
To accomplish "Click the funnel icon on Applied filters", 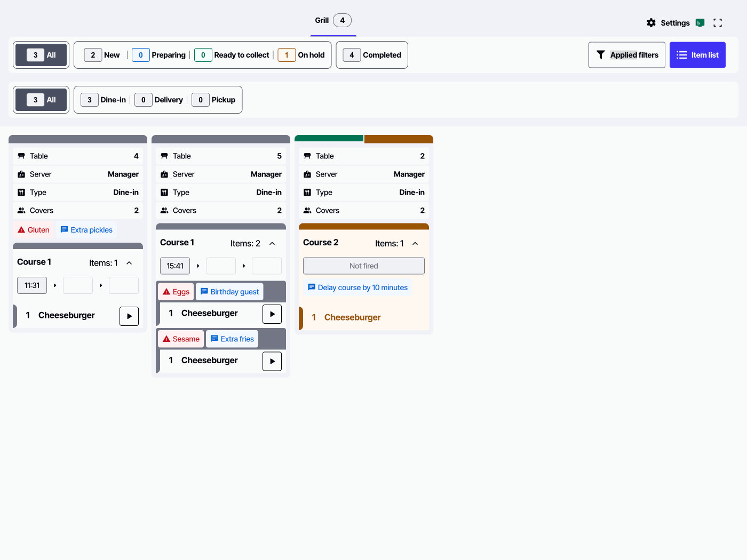I will [x=601, y=54].
